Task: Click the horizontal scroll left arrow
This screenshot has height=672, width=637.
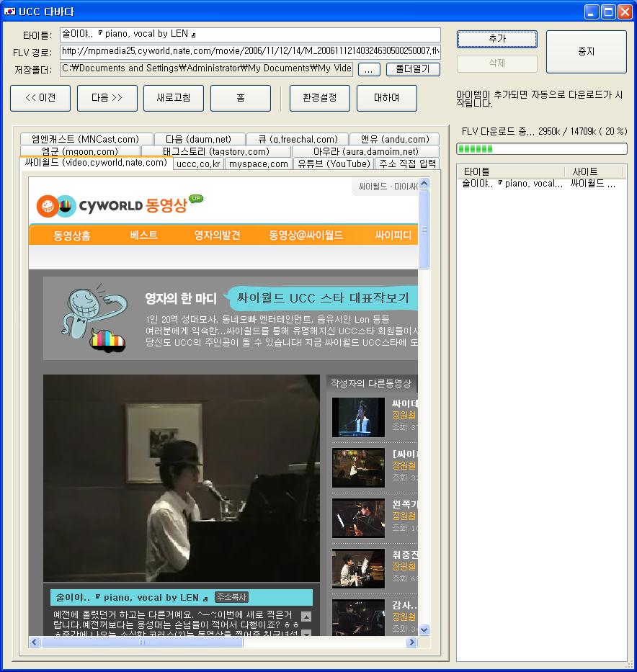Action: (35, 642)
